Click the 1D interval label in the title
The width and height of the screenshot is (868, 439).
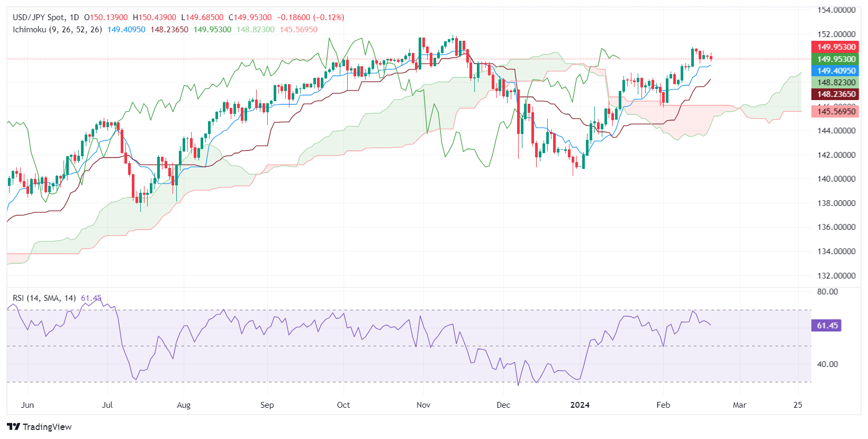tap(74, 17)
